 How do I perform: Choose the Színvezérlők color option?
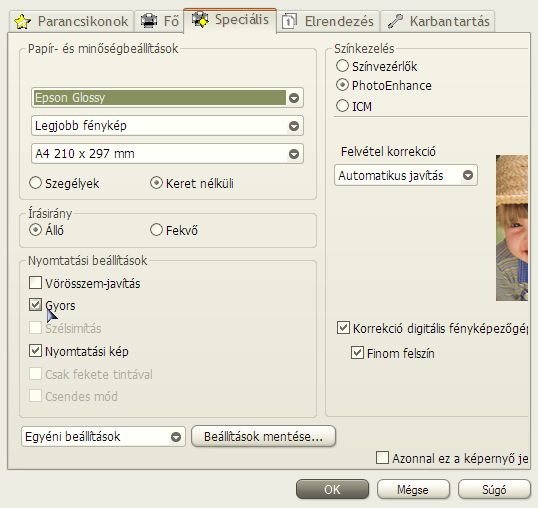tap(342, 66)
